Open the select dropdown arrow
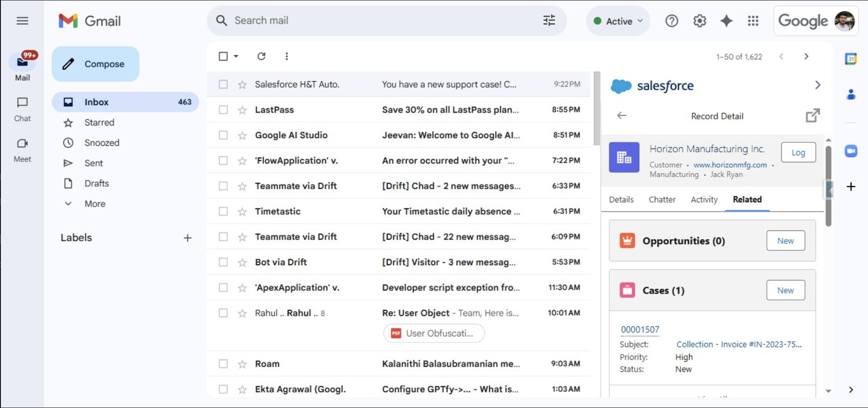This screenshot has width=868, height=408. 236,56
